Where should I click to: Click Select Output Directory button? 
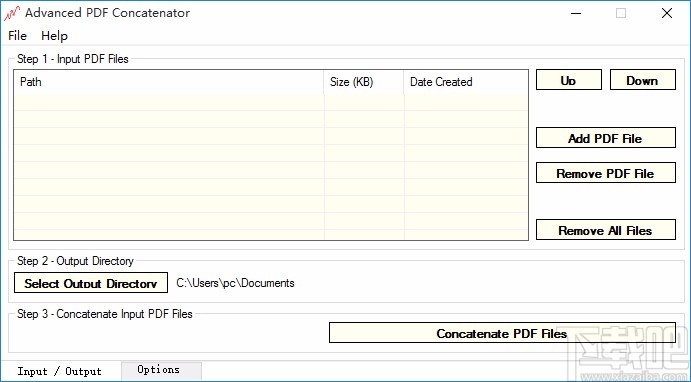pos(91,282)
